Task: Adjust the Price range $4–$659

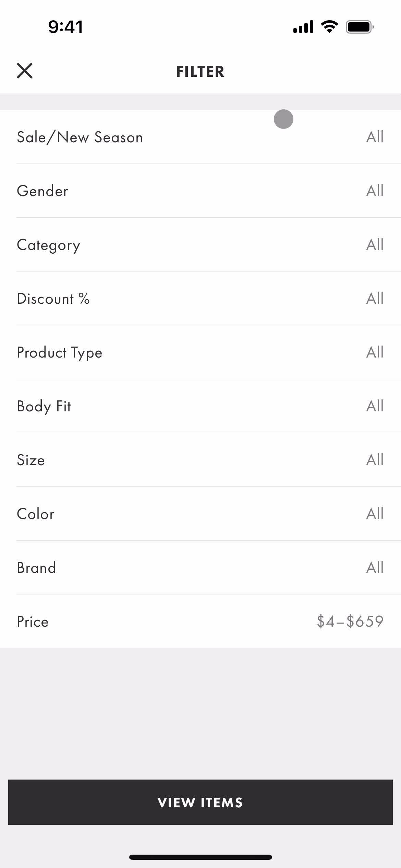Action: 200,621
